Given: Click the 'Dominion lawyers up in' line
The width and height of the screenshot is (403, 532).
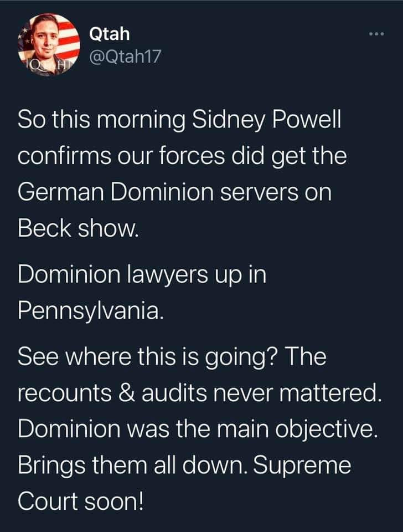Looking at the screenshot, I should pos(142,274).
